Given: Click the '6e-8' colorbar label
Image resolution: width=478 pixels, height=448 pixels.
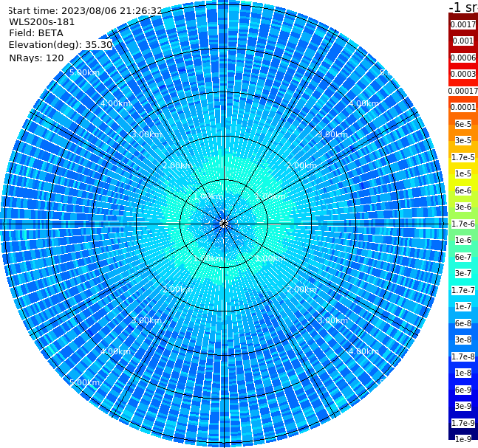Looking at the screenshot, I should (x=463, y=323).
